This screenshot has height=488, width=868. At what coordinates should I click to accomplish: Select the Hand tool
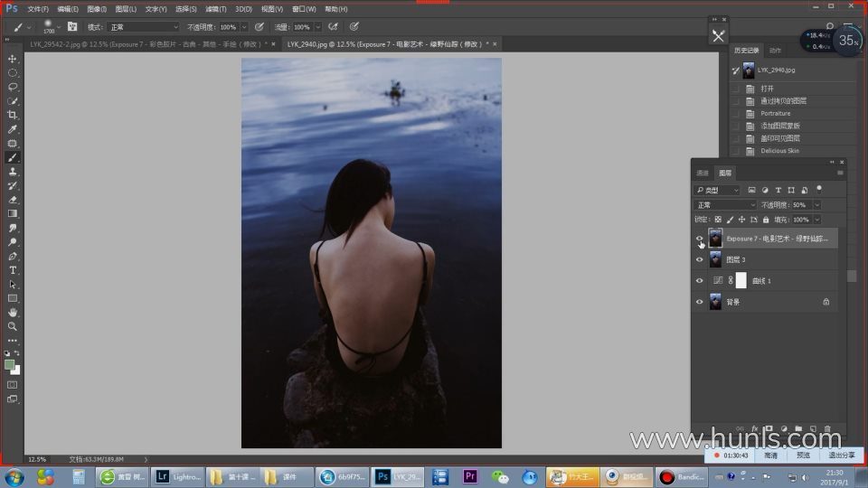(x=12, y=313)
